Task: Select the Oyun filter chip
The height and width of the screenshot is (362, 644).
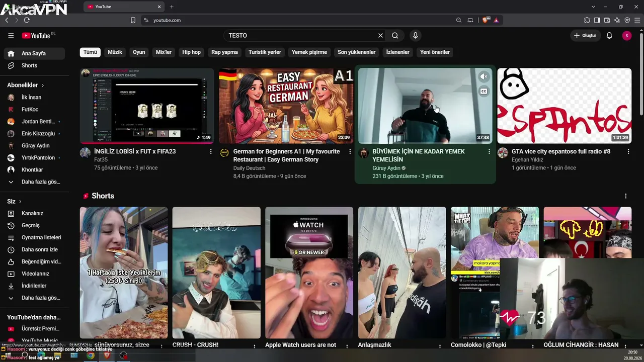Action: pyautogui.click(x=139, y=52)
